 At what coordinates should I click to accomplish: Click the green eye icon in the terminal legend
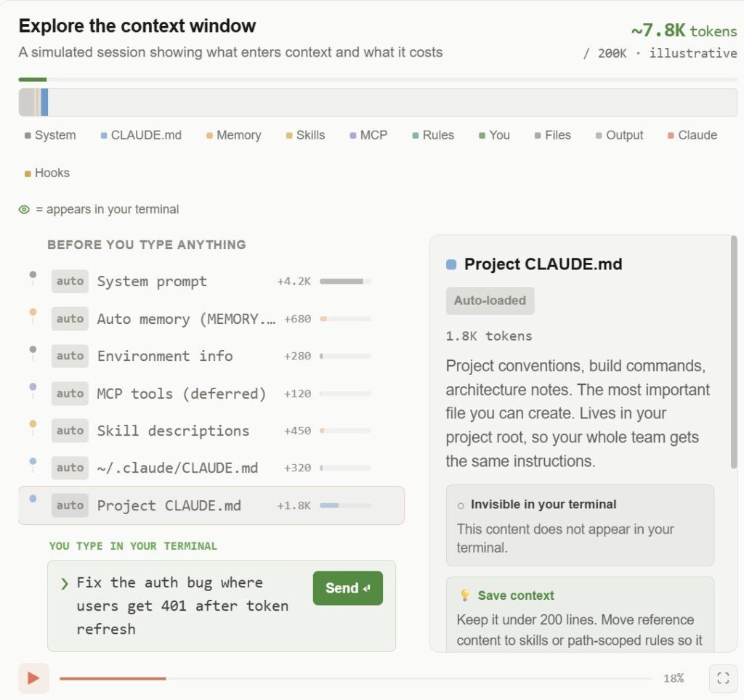click(24, 210)
